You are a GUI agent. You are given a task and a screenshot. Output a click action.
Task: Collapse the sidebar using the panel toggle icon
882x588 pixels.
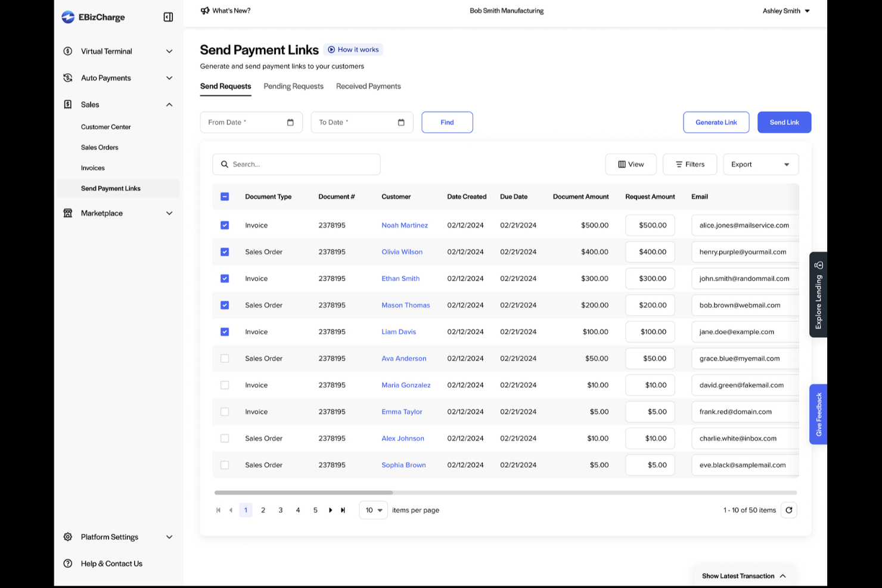pyautogui.click(x=167, y=17)
